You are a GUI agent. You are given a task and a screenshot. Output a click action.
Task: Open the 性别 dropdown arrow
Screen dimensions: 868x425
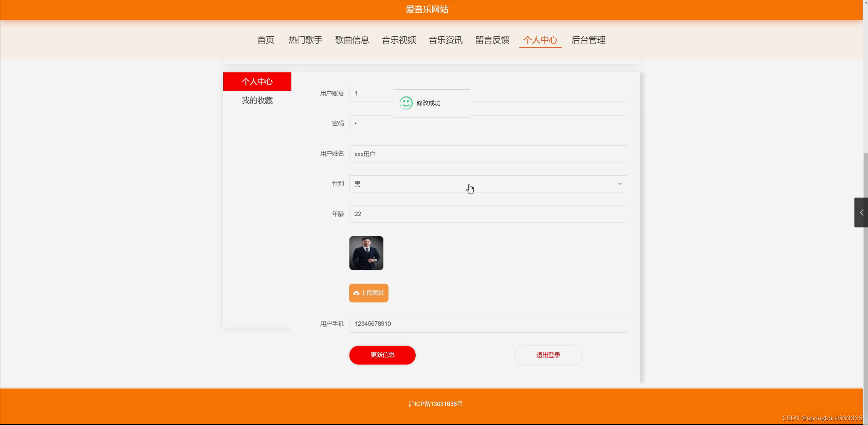click(x=620, y=184)
